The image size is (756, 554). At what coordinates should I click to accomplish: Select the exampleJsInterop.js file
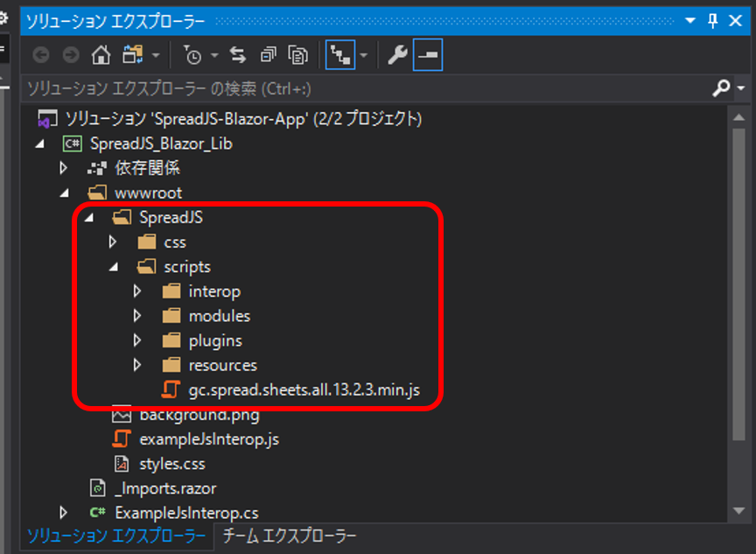(209, 439)
